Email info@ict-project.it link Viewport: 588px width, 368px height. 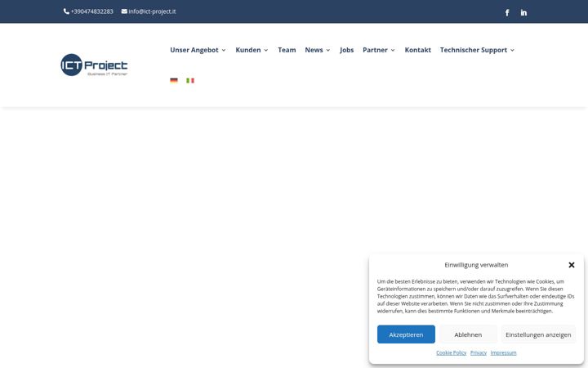click(x=152, y=11)
